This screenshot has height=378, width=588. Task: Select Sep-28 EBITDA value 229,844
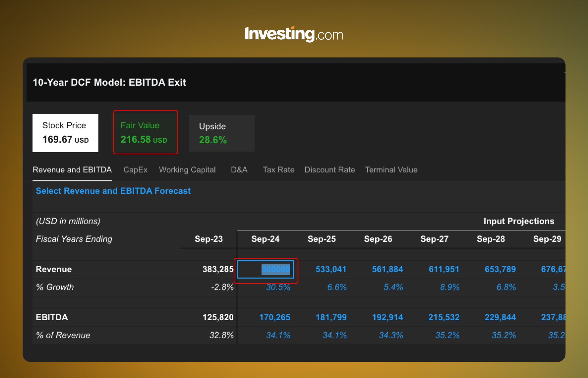pyautogui.click(x=500, y=317)
